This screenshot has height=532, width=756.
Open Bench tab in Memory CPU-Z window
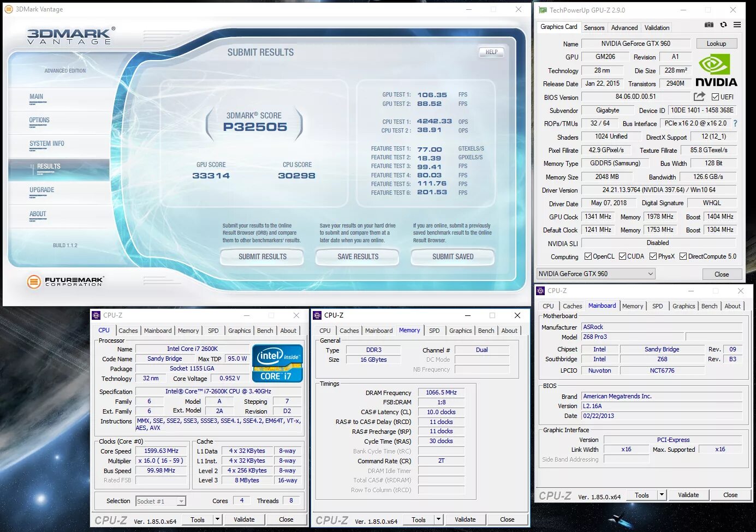pyautogui.click(x=486, y=331)
